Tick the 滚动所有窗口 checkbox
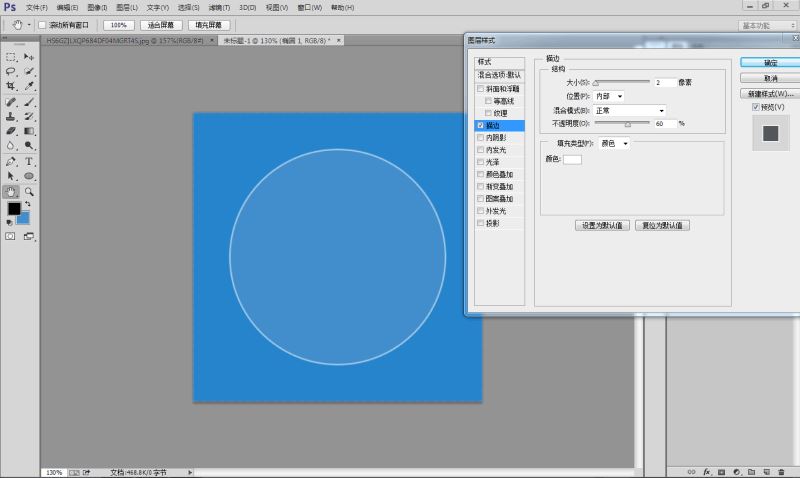 tap(42, 24)
